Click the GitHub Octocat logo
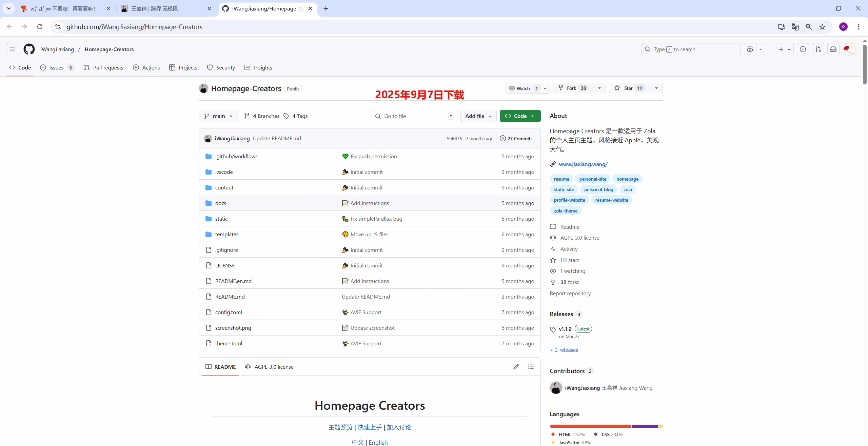 pos(29,49)
